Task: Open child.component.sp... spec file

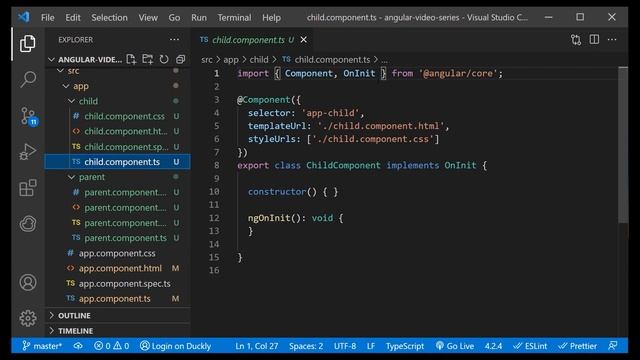Action: pyautogui.click(x=126, y=147)
